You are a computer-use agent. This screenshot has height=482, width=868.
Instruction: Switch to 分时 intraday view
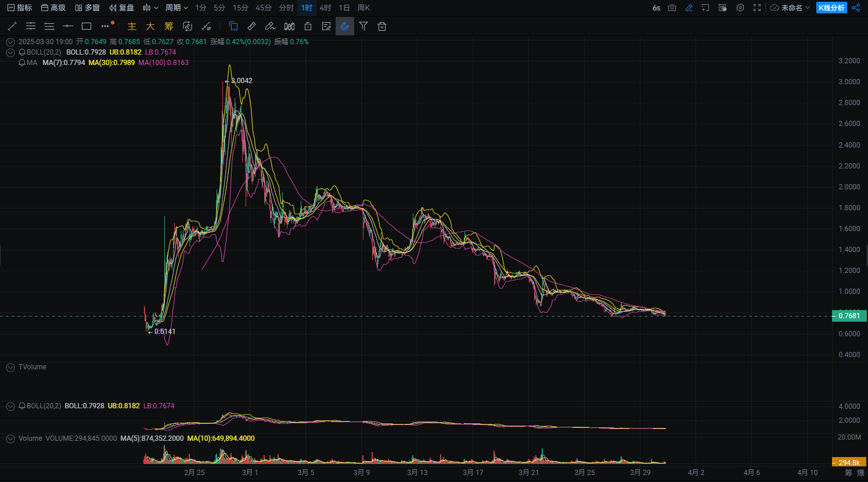click(x=286, y=8)
